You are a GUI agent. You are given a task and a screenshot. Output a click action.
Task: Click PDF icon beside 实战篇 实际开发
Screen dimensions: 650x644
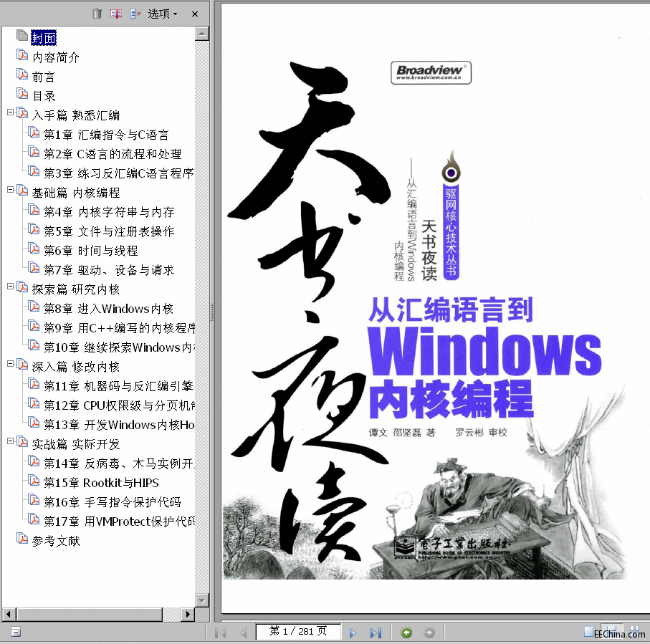pos(22,442)
